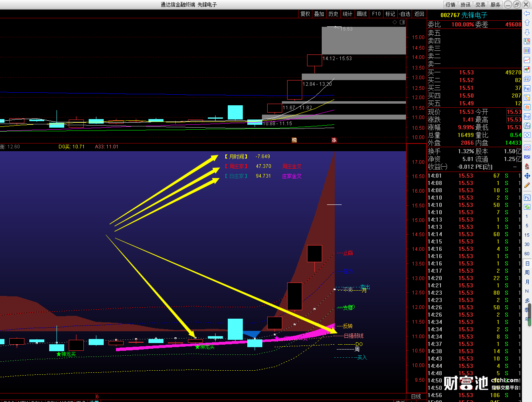Click the small panel icon beside the diamond

402,22
